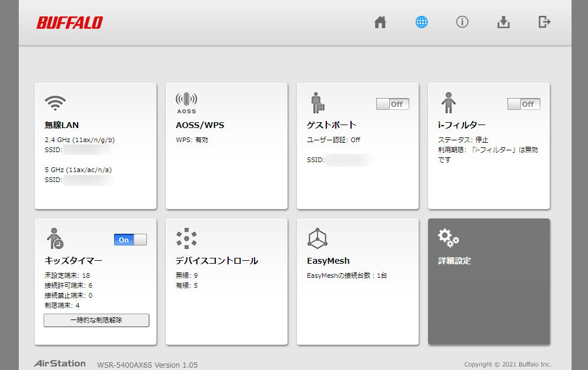Open the Internet globe icon
This screenshot has height=370, width=588.
point(422,22)
